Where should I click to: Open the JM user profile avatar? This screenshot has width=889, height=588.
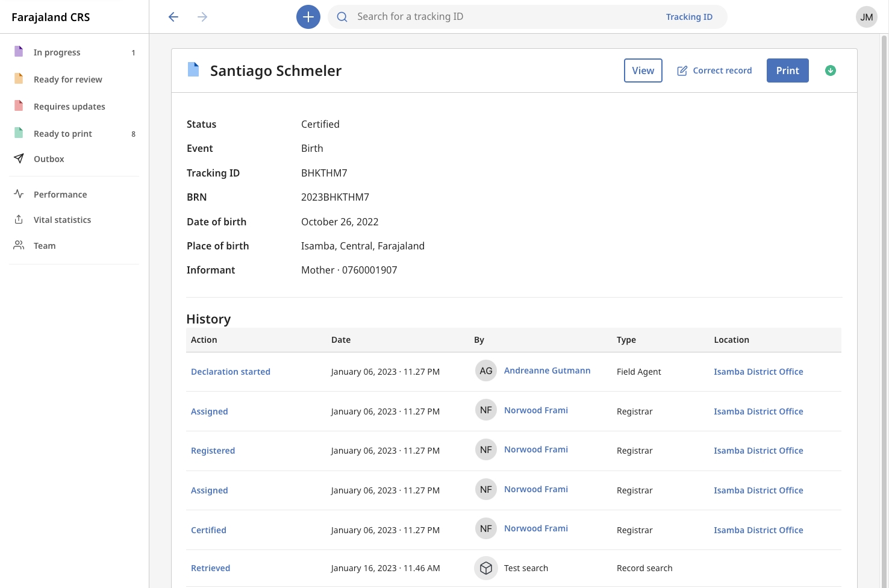[x=866, y=17]
